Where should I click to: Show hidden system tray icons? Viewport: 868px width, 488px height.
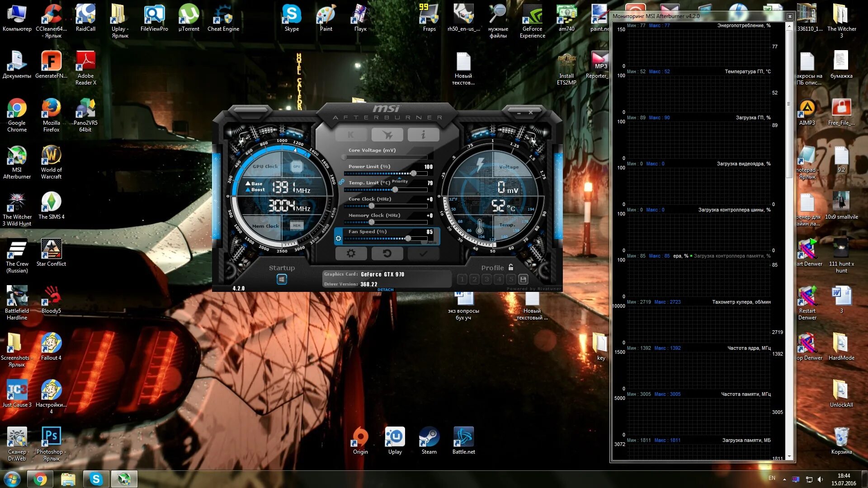(x=785, y=479)
